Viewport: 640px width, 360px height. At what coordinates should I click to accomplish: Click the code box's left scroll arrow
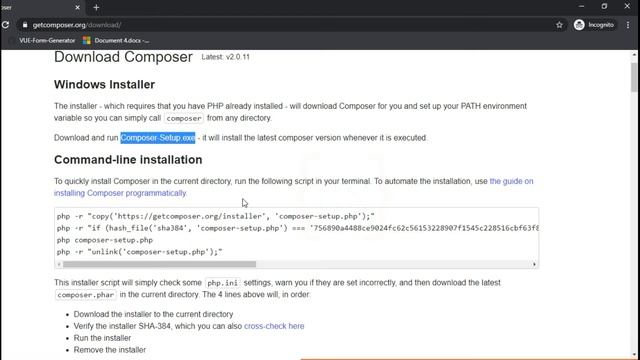click(59, 264)
